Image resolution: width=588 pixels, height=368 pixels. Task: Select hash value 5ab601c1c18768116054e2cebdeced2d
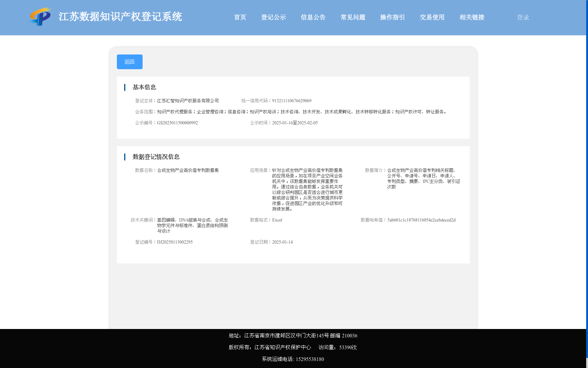(422, 220)
